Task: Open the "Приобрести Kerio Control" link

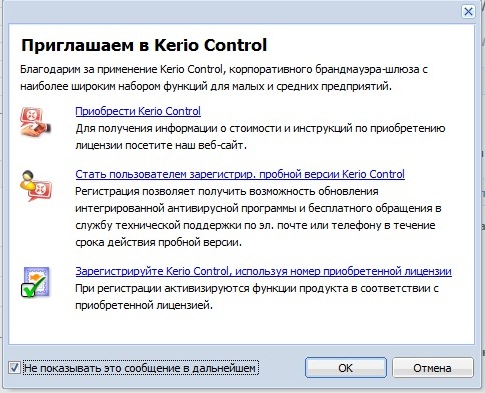Action: coord(138,111)
